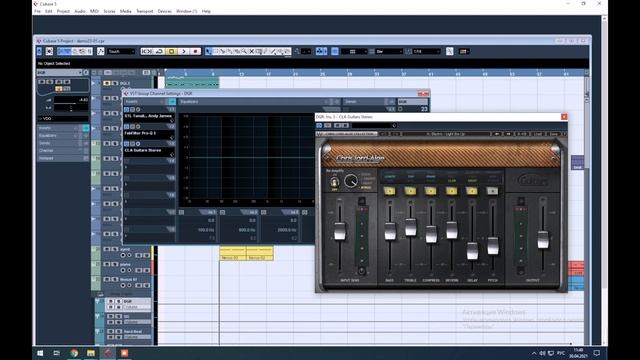This screenshot has height=360, width=640.
Task: Select the green audio clip on the DGL1 track
Action: pyautogui.click(x=192, y=82)
